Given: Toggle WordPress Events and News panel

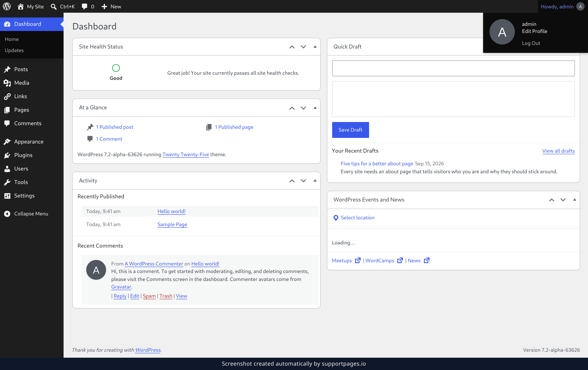Looking at the screenshot, I should pyautogui.click(x=574, y=200).
